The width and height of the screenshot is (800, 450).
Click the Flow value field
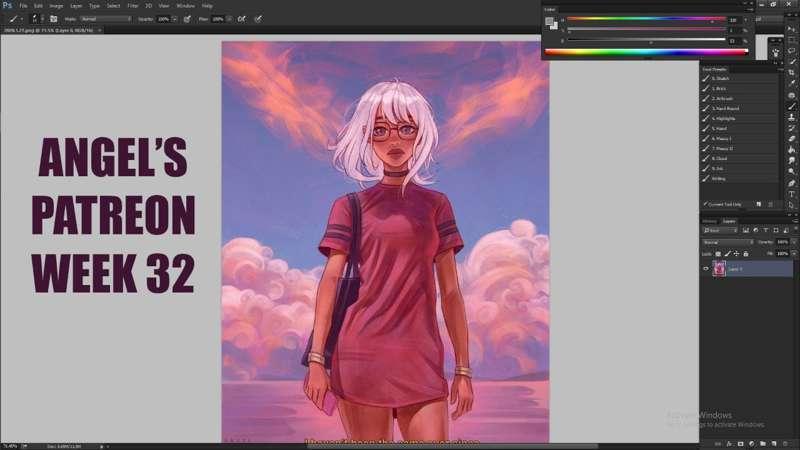click(218, 19)
